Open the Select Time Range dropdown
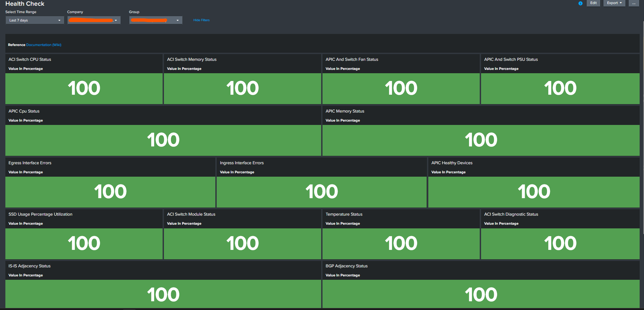Screen dimensions: 644x310 (x=34, y=20)
